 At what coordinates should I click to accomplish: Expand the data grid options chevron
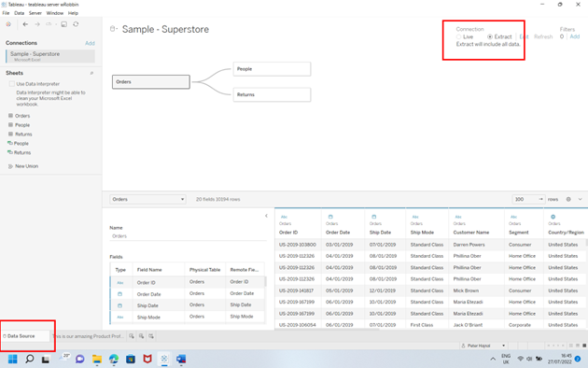tap(581, 199)
